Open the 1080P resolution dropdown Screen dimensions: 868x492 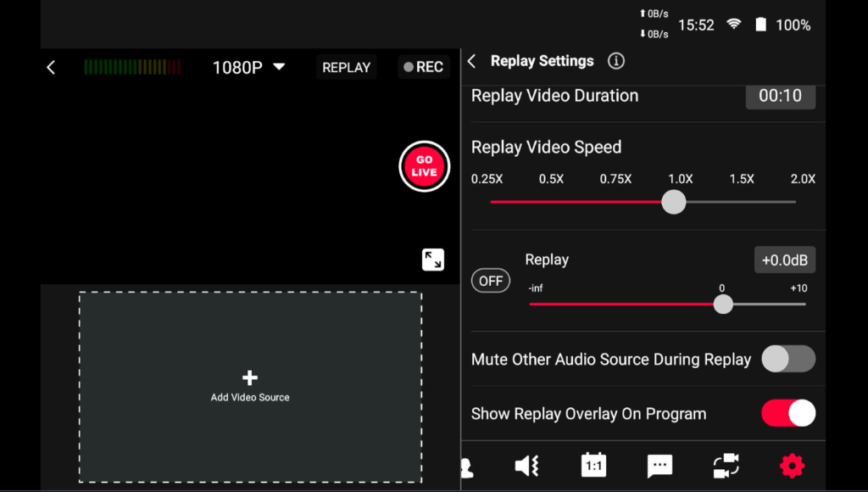pyautogui.click(x=248, y=68)
